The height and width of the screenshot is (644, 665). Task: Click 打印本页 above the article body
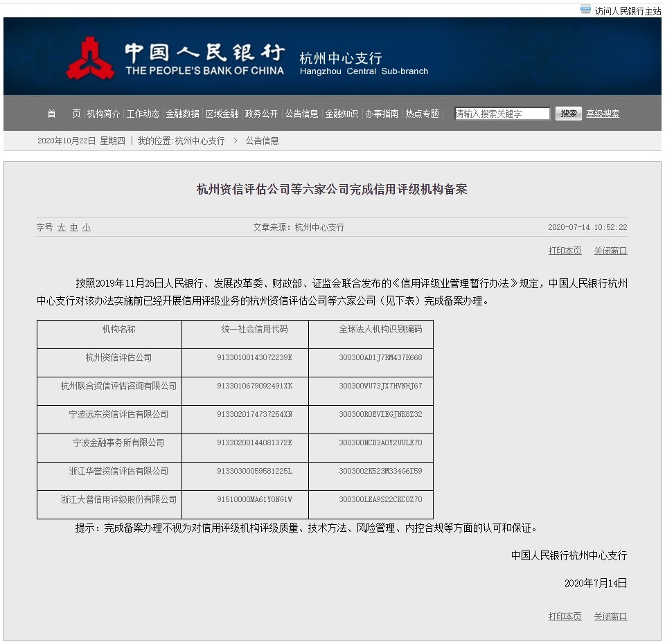pyautogui.click(x=565, y=251)
